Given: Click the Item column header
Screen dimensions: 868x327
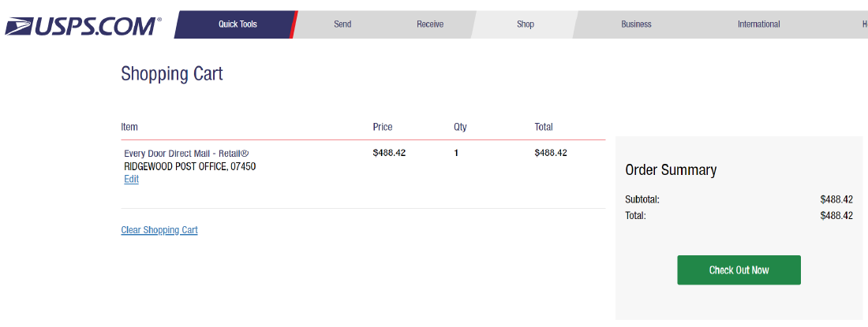Looking at the screenshot, I should [x=129, y=127].
